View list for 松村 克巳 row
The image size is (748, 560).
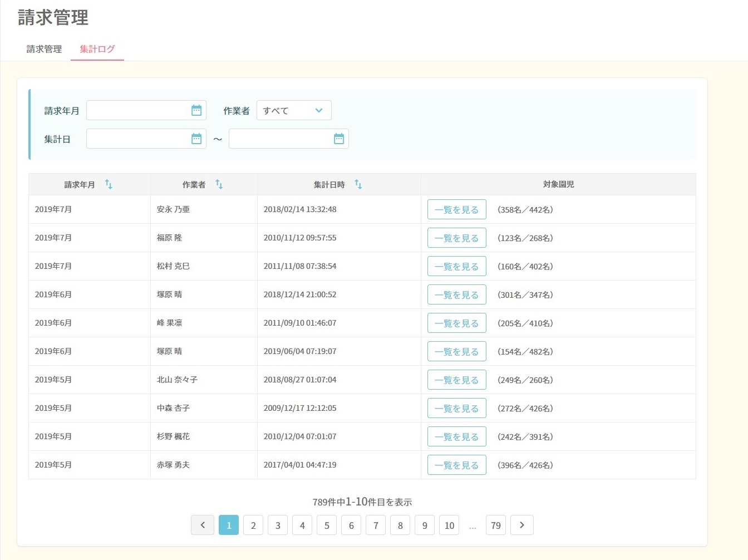457,266
